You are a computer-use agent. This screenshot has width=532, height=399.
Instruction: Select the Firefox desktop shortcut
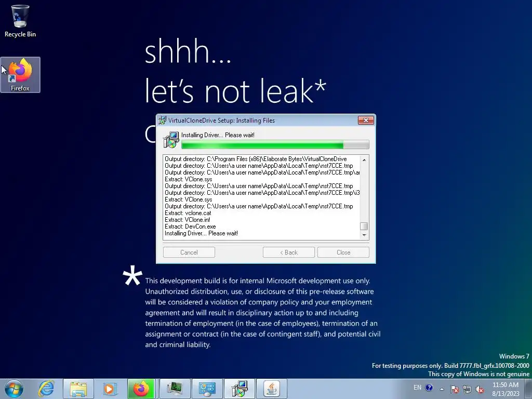[20, 75]
